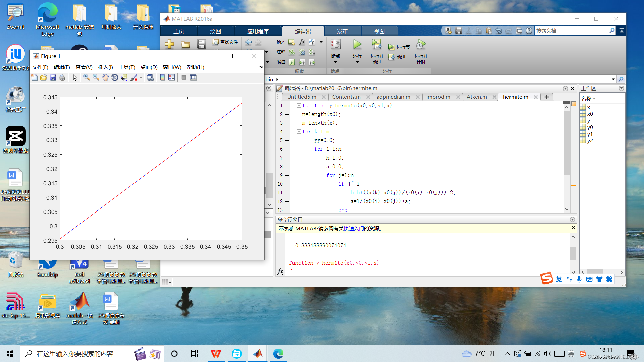Screen dimensions: 644x362
Task: Toggle the Zoom In tool in Figure
Action: click(x=86, y=78)
